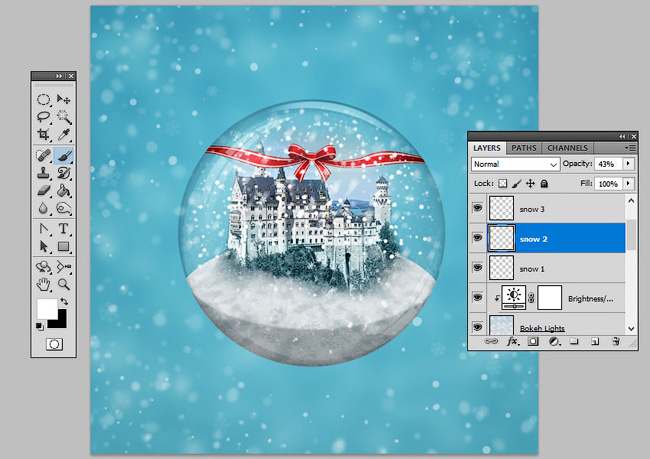Select the Crop tool
The image size is (650, 459).
44,134
